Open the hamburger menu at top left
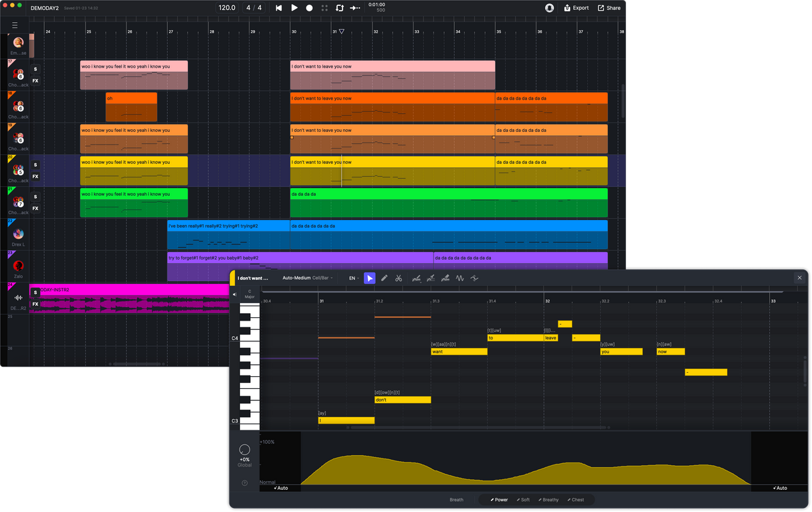The image size is (812, 512). point(15,25)
